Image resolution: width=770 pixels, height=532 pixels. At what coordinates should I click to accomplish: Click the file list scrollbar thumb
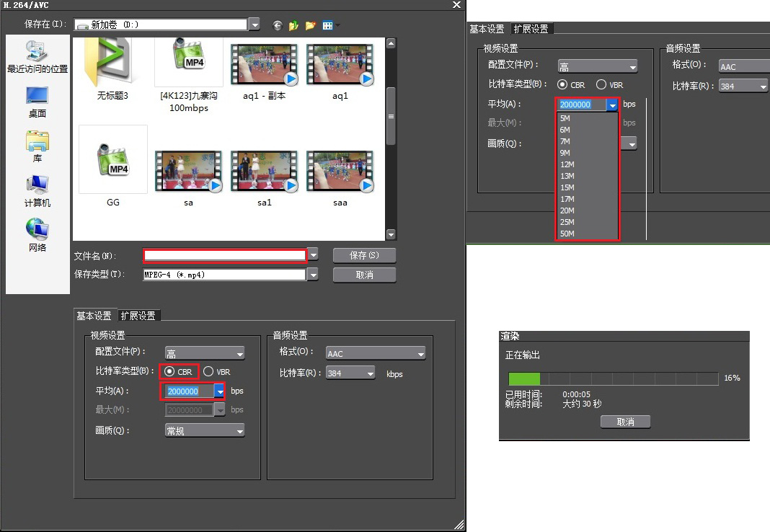click(x=391, y=116)
